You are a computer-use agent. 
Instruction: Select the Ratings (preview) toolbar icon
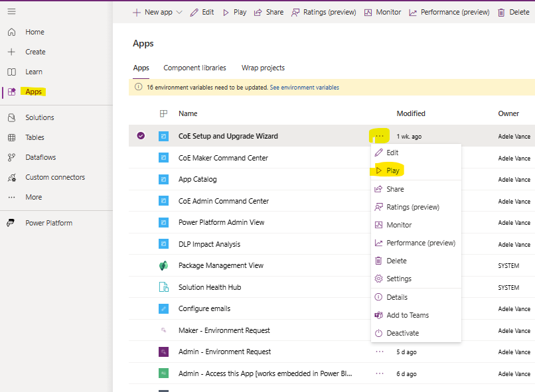(x=323, y=11)
